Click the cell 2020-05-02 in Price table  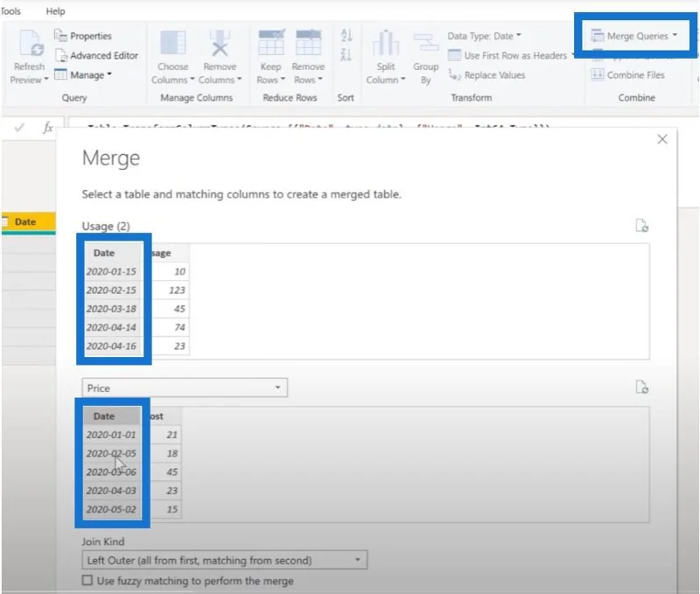(x=112, y=509)
